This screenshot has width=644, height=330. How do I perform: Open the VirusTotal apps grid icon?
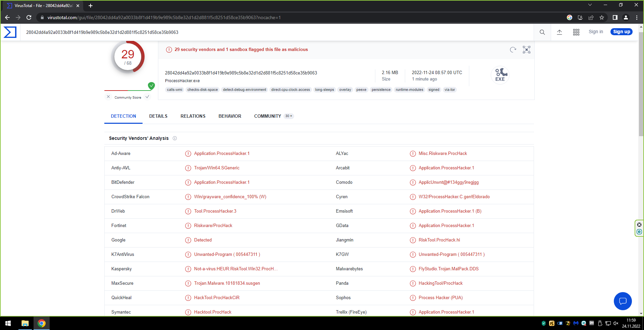tap(576, 32)
